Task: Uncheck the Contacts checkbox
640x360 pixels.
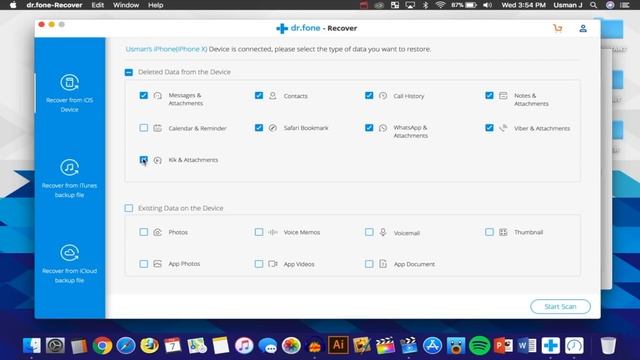Action: 259,96
